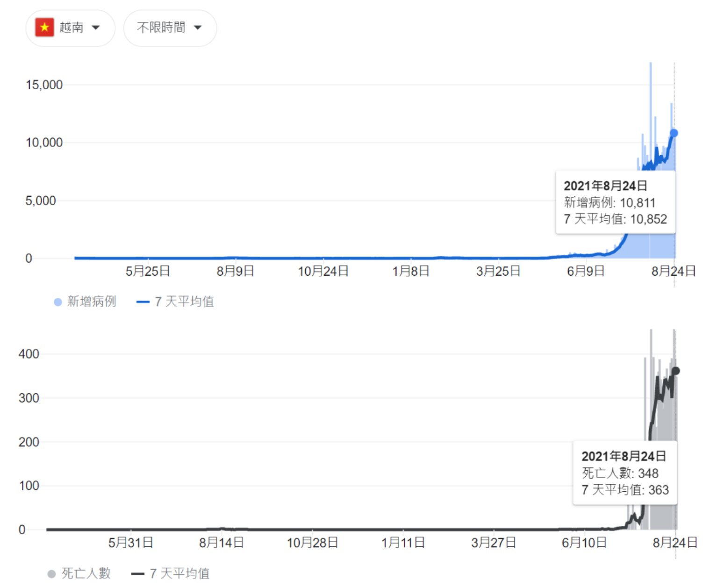Click the blue data point on cases chart

coord(674,133)
